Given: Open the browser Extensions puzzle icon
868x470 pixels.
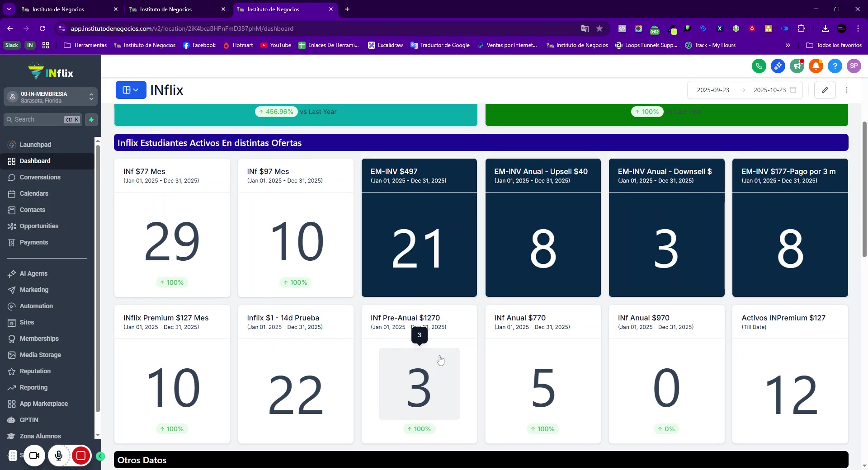Looking at the screenshot, I should pyautogui.click(x=802, y=28).
